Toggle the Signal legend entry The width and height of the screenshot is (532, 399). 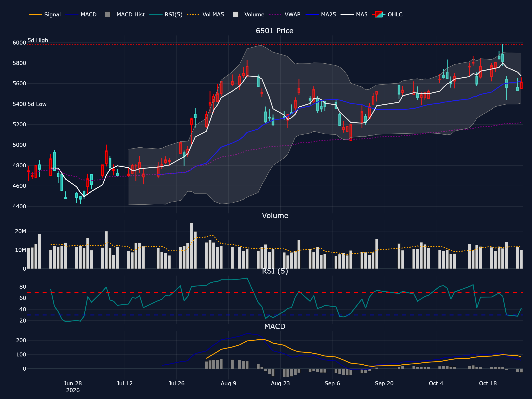(45, 14)
